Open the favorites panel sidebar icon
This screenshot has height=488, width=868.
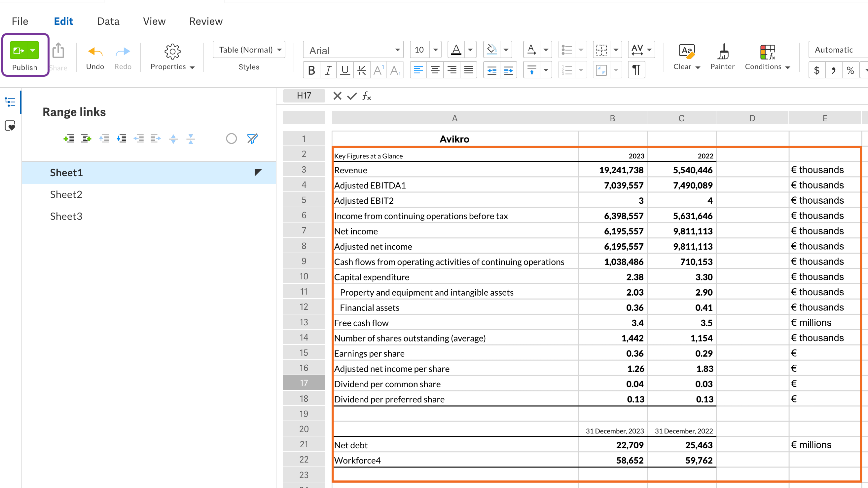[10, 126]
